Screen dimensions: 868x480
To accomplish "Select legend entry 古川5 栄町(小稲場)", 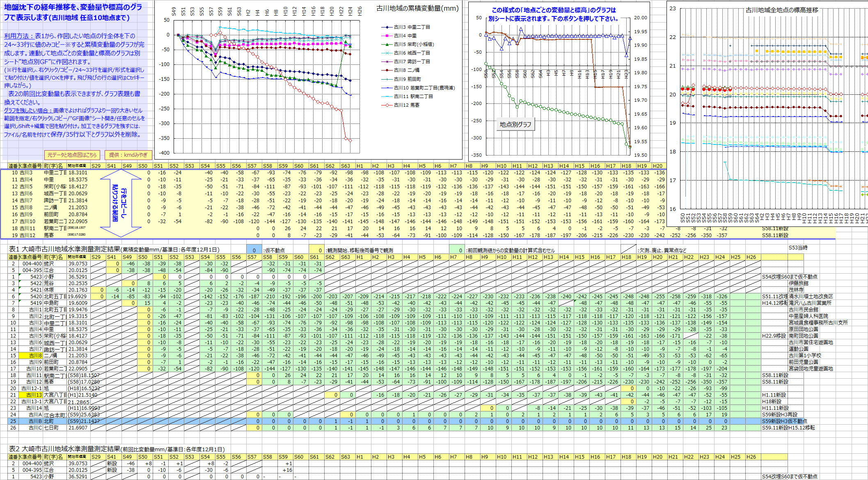I will click(408, 44).
